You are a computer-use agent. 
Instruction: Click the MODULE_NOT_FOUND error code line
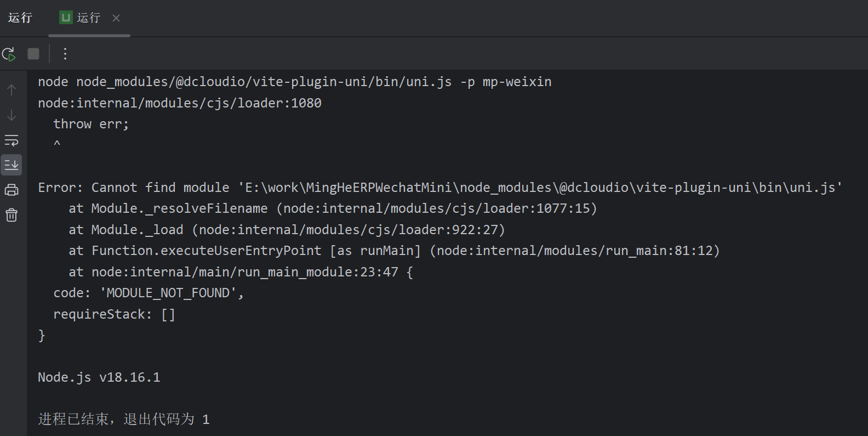point(148,292)
